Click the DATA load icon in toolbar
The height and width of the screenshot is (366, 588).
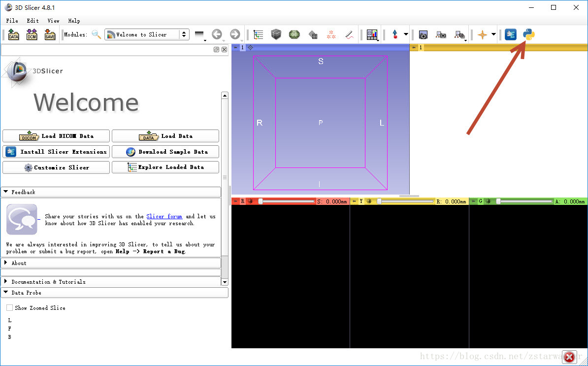coord(13,34)
